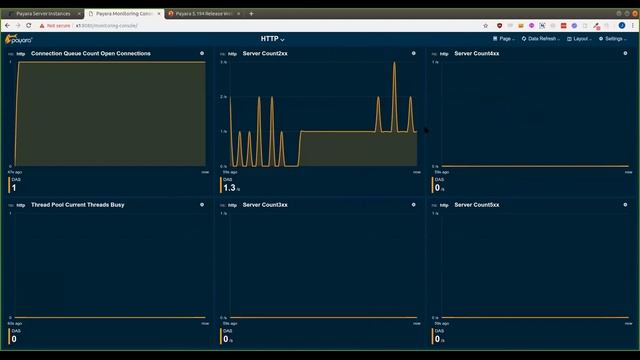Open settings gear for Thread Pool widget
This screenshot has width=640, height=360.
click(202, 205)
